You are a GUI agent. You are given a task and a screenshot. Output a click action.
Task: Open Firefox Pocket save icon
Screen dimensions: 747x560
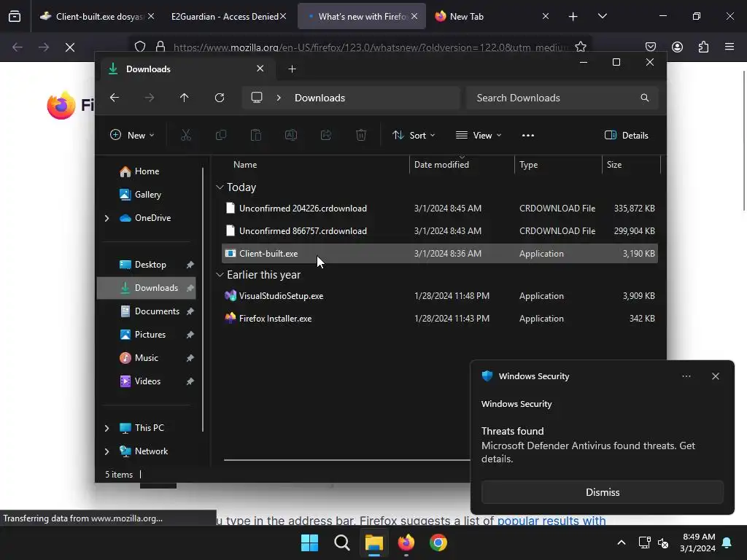click(x=650, y=47)
